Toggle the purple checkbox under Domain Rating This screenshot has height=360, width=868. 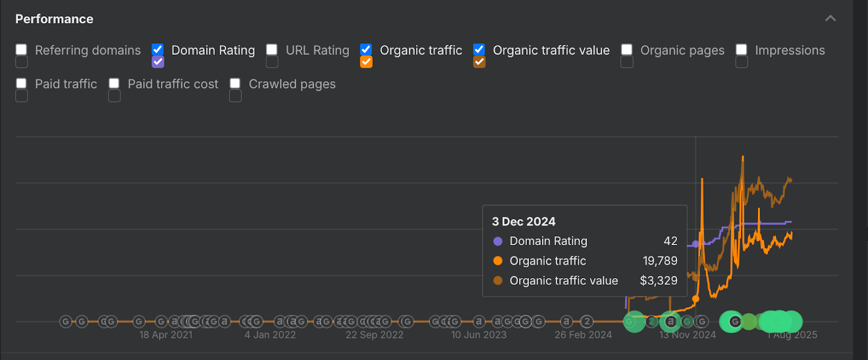(158, 62)
